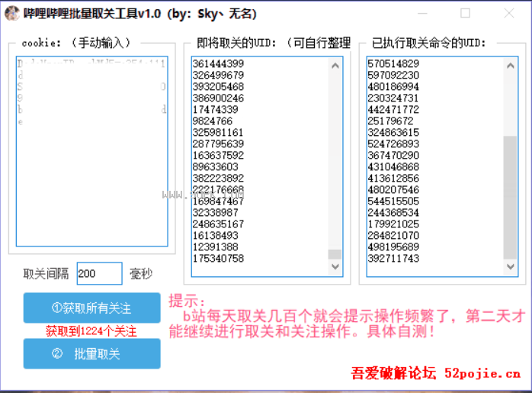The image size is (532, 393).
Task: Click the 毫秒 unit label
Action: 141,273
